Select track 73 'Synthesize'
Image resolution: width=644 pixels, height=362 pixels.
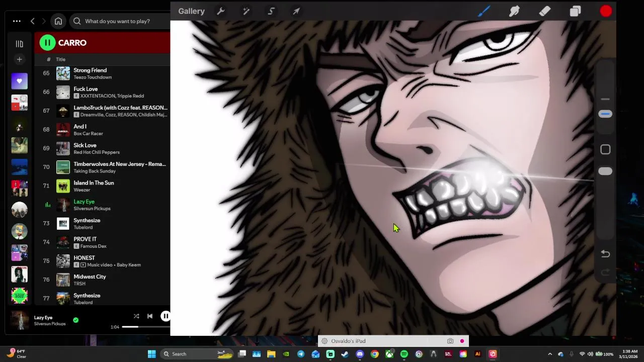87,220
